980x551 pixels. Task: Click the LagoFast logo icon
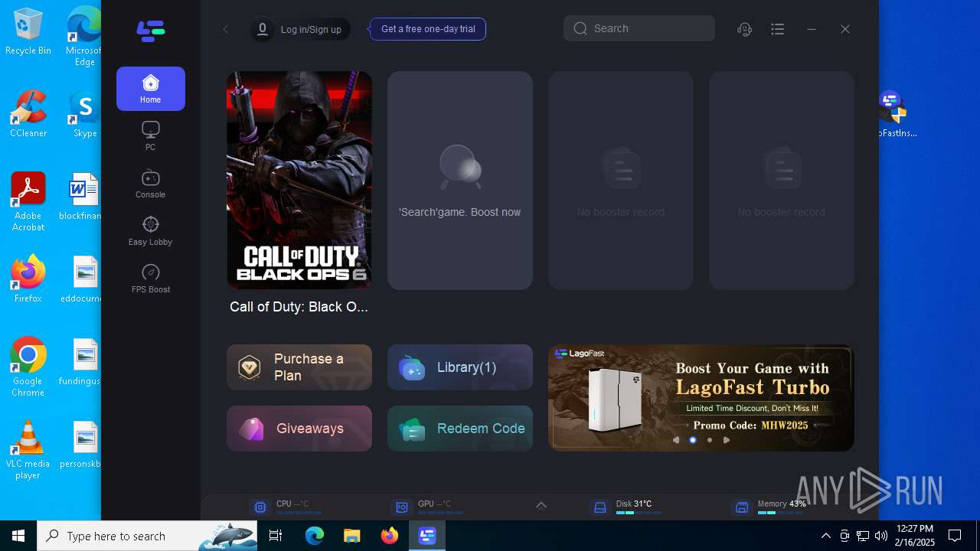[x=151, y=31]
